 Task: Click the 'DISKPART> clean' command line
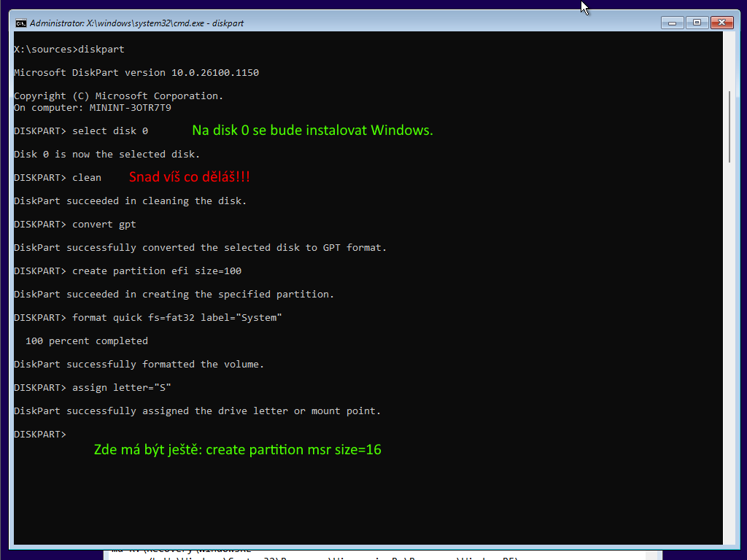[x=58, y=177]
